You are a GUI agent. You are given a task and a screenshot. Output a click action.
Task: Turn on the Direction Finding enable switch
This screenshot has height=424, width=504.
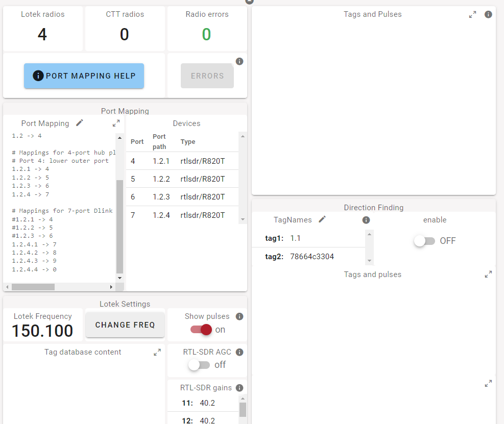coord(424,241)
